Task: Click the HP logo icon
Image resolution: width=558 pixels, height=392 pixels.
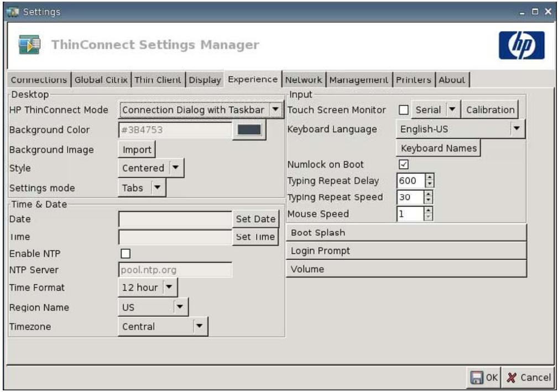Action: pyautogui.click(x=522, y=45)
